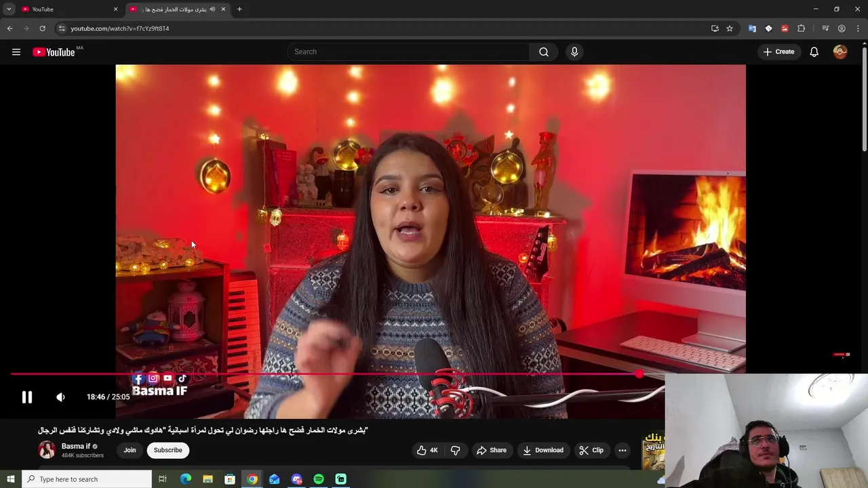Subscribe to Basma if
868x488 pixels.
(x=167, y=450)
